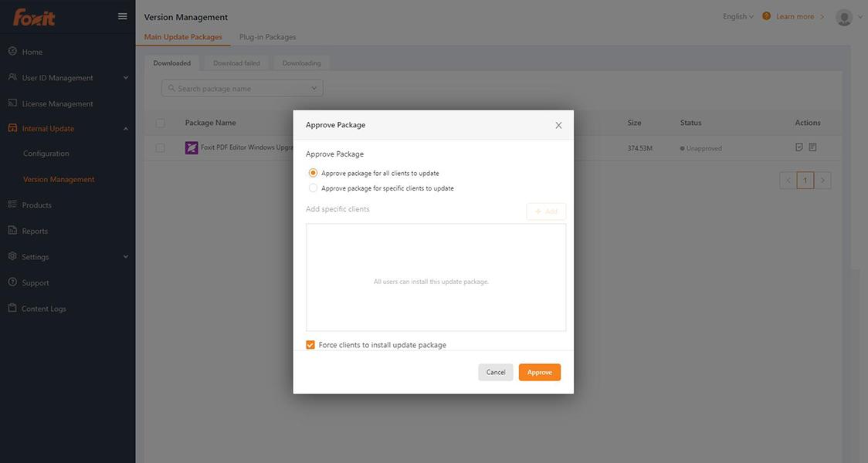This screenshot has height=463, width=868.
Task: Click the Status column header
Action: point(691,123)
